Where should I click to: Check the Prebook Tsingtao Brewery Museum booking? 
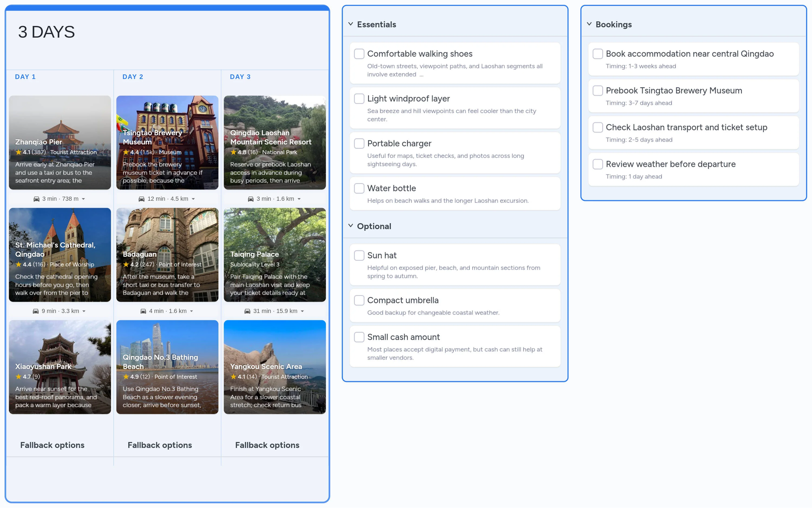(598, 90)
